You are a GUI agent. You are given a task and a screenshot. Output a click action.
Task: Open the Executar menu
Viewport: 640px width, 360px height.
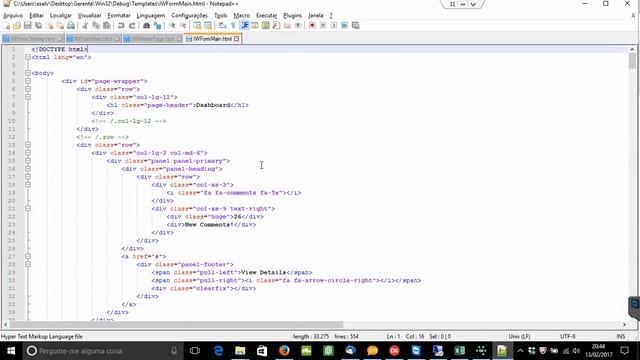point(267,16)
